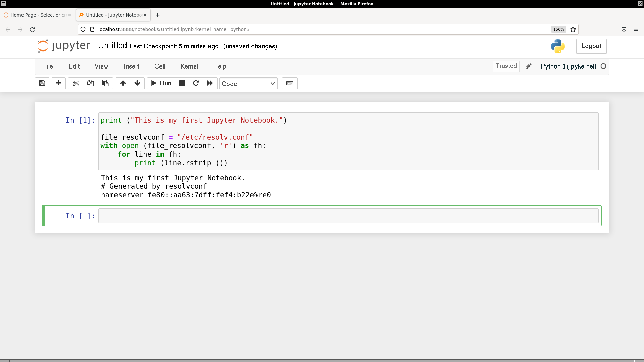Open the Cell menu
The image size is (644, 362).
tap(159, 66)
